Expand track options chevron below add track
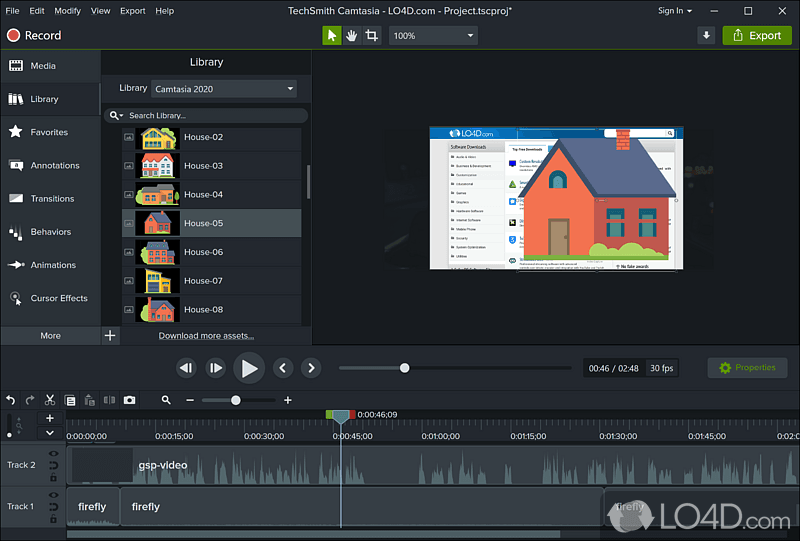Image resolution: width=800 pixels, height=541 pixels. tap(50, 433)
